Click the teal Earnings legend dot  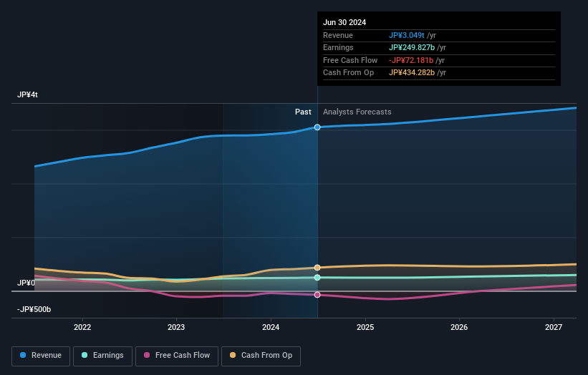(85, 355)
